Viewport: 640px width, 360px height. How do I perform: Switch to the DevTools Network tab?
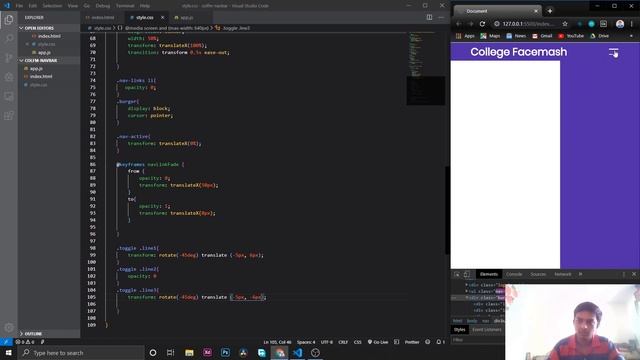click(562, 274)
